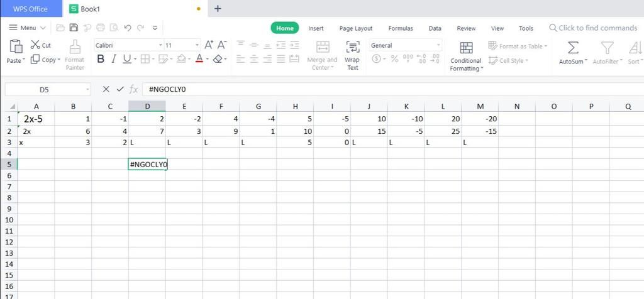The height and width of the screenshot is (299, 644).
Task: Click the Merge and Center button
Action: click(323, 55)
